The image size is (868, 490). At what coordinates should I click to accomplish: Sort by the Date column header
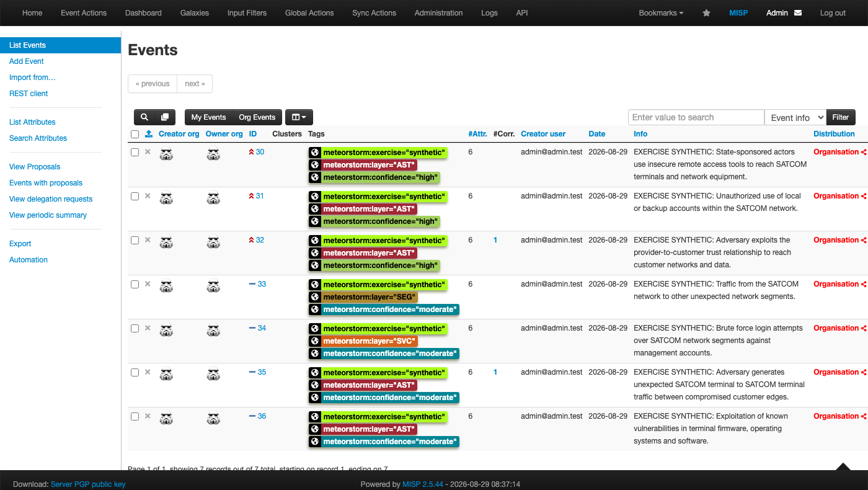(597, 134)
